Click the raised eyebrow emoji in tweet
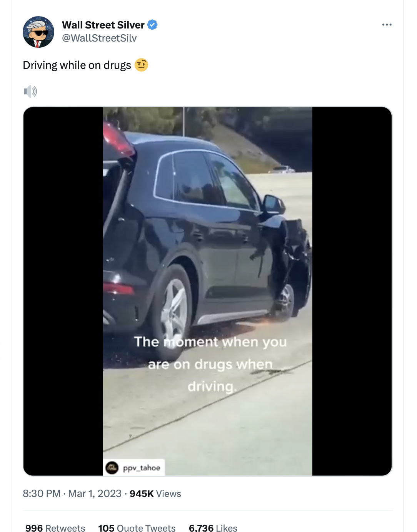The image size is (417, 532). (141, 65)
